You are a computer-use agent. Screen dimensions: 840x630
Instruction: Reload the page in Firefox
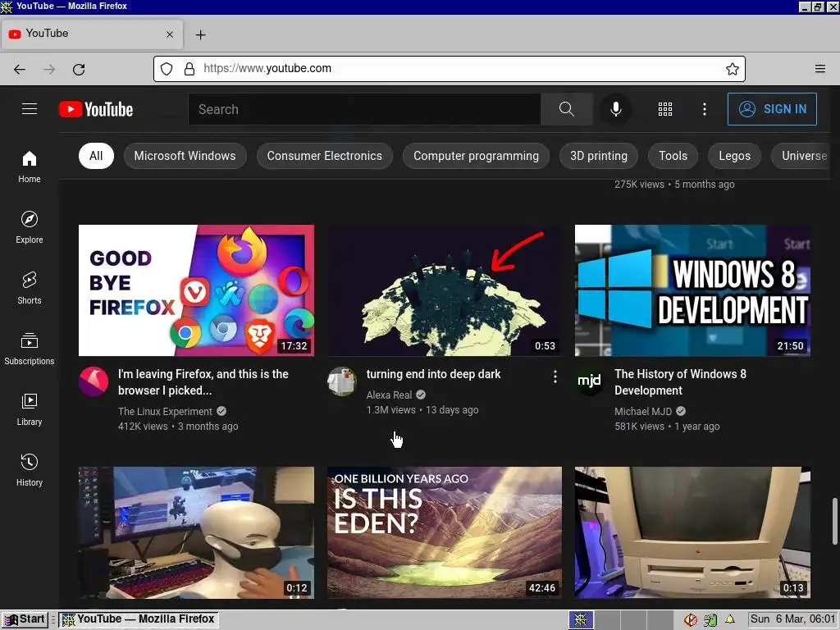pos(79,69)
